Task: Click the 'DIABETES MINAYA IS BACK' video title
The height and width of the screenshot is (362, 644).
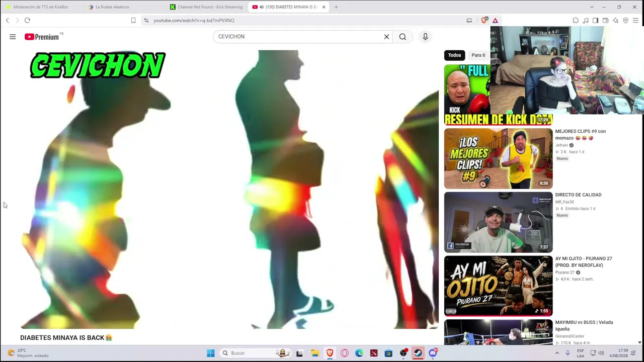Action: point(66,338)
